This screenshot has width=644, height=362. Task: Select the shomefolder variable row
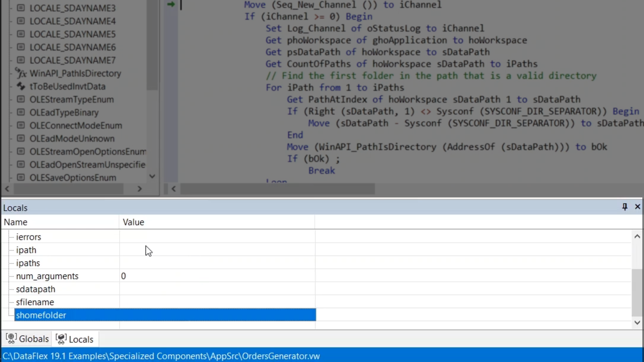point(41,315)
